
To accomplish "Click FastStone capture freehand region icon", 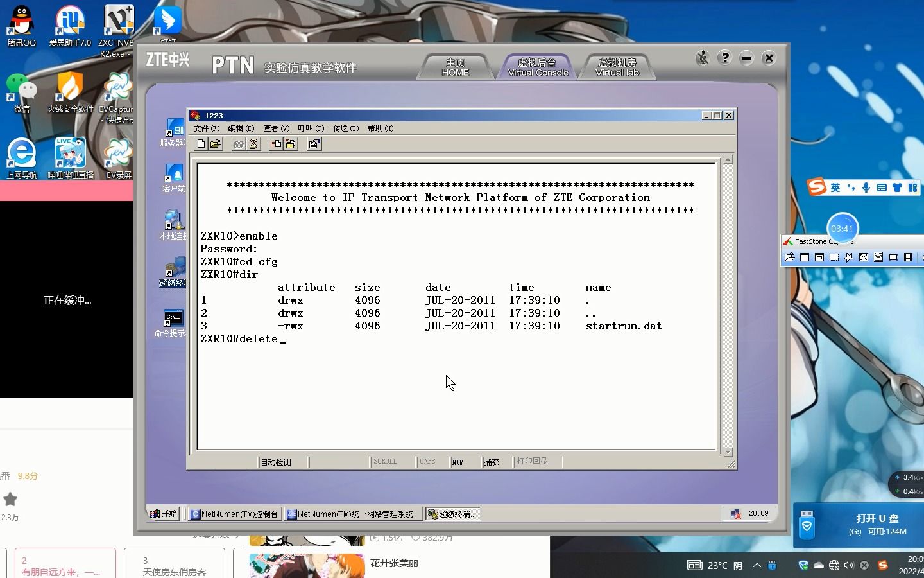I will point(849,258).
